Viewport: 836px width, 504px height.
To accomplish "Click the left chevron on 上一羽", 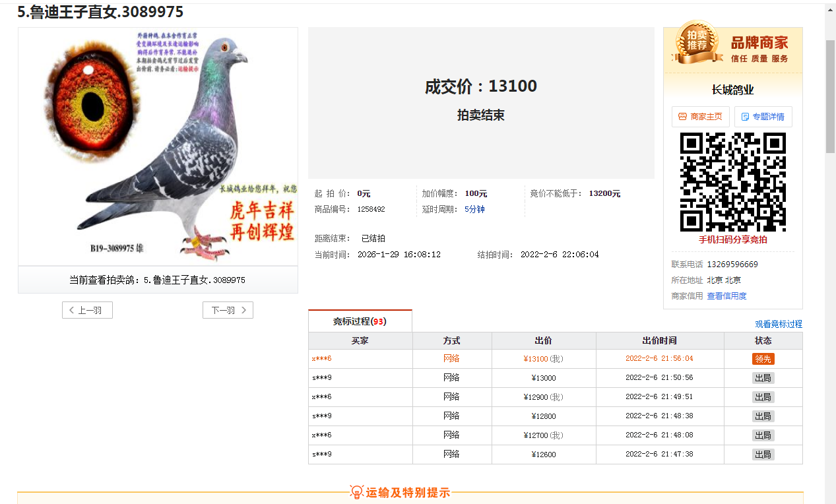I will (72, 311).
